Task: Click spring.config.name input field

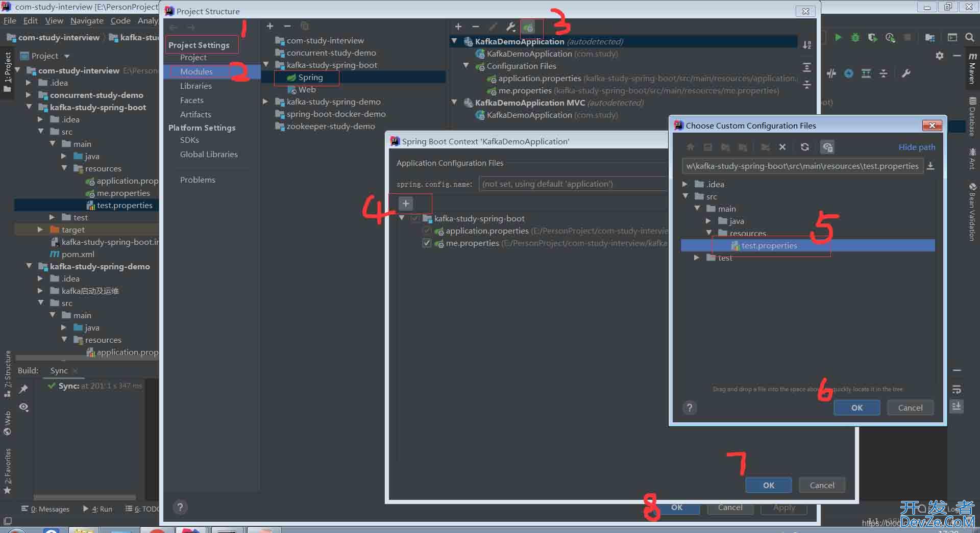Action: pos(573,184)
